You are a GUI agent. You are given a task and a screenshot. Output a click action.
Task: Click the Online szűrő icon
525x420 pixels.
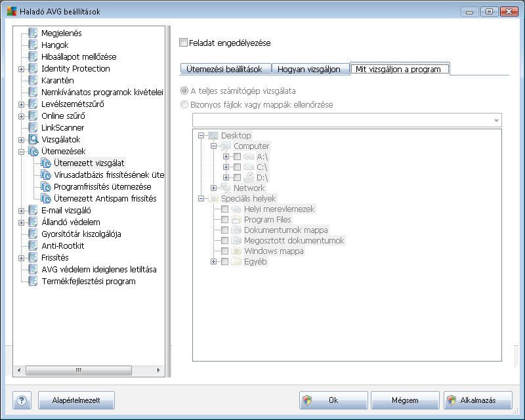(x=33, y=115)
